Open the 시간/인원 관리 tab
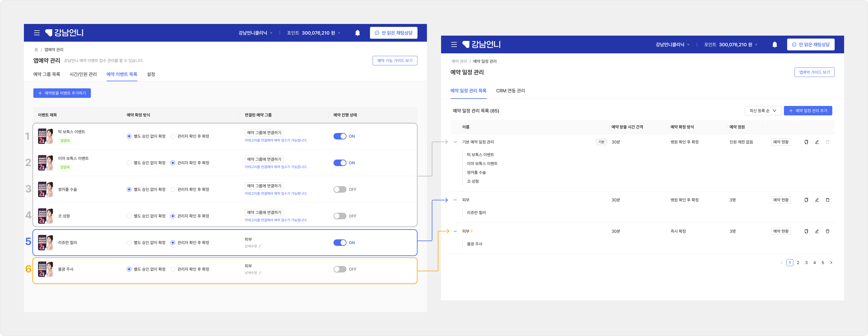Image resolution: width=868 pixels, height=336 pixels. coord(83,74)
